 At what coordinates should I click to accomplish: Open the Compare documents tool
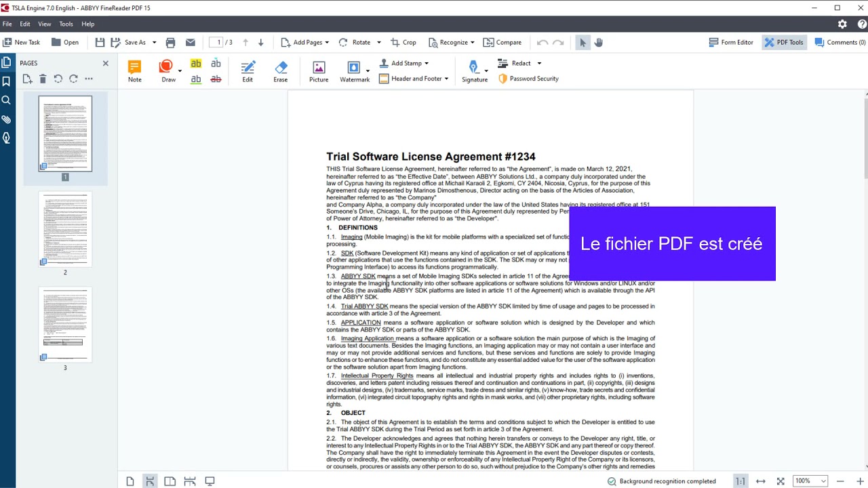click(x=502, y=42)
